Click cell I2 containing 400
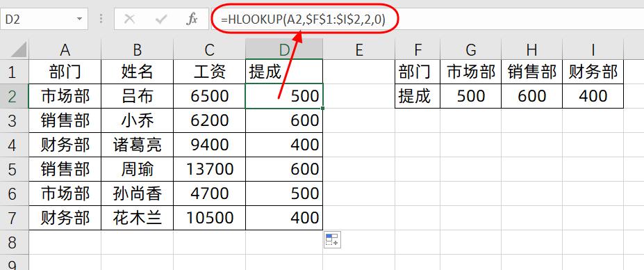This screenshot has height=270, width=644. click(x=593, y=96)
